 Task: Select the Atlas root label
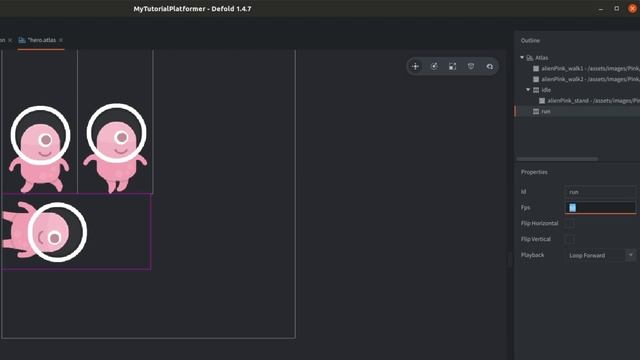(x=542, y=58)
